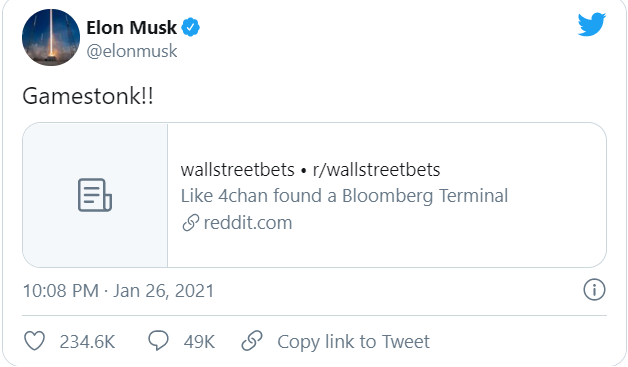Like the tweet with heart icon

pos(34,341)
